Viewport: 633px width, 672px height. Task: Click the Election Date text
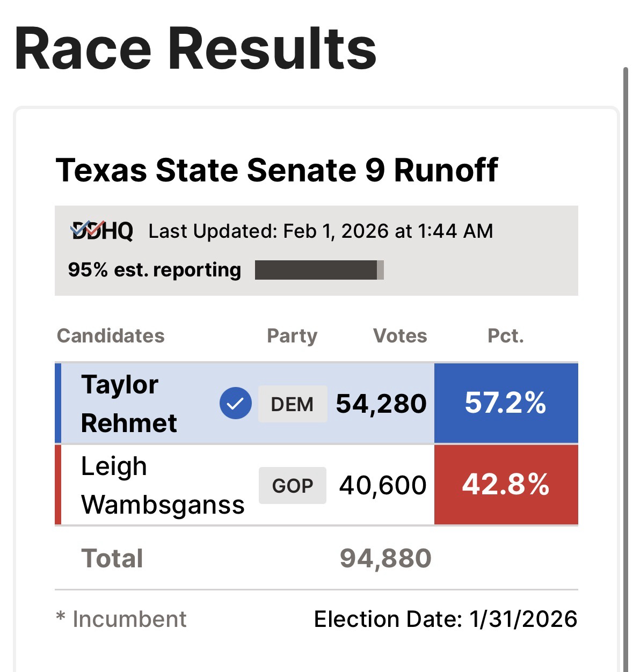(x=445, y=619)
